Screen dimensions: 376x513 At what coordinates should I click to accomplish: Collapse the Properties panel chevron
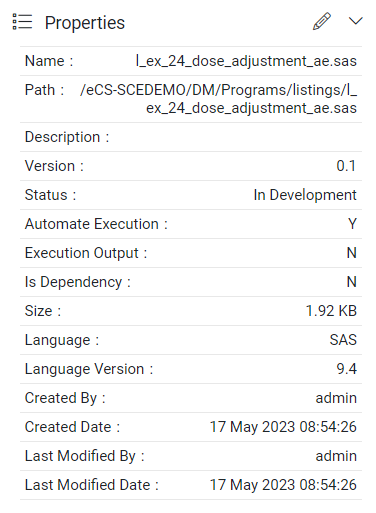355,21
